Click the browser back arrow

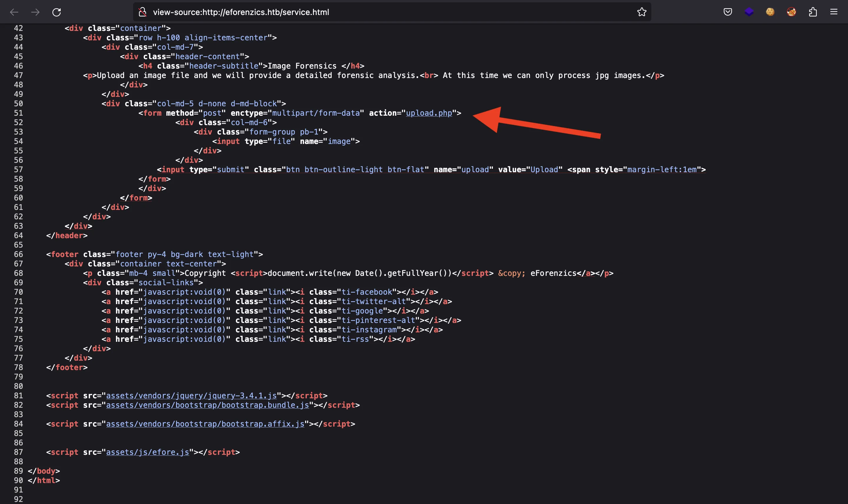(x=14, y=12)
